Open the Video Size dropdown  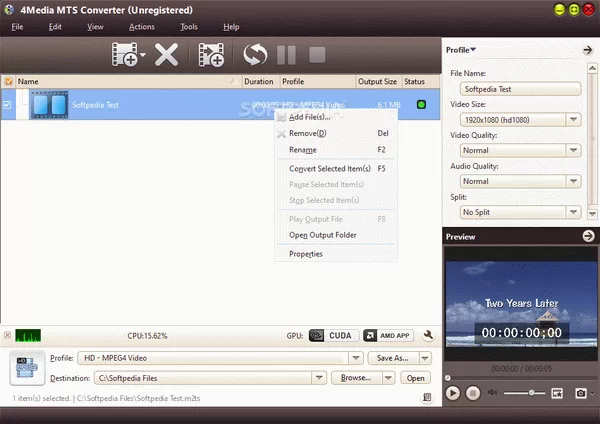click(x=573, y=120)
